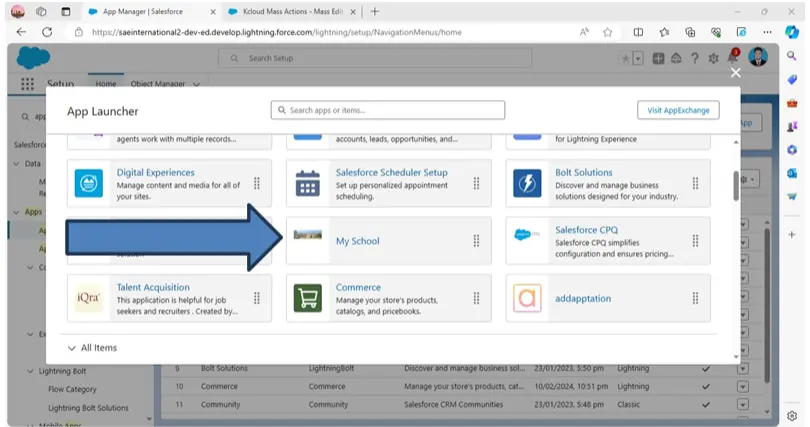
Task: Open the My School app link
Action: [x=357, y=241]
